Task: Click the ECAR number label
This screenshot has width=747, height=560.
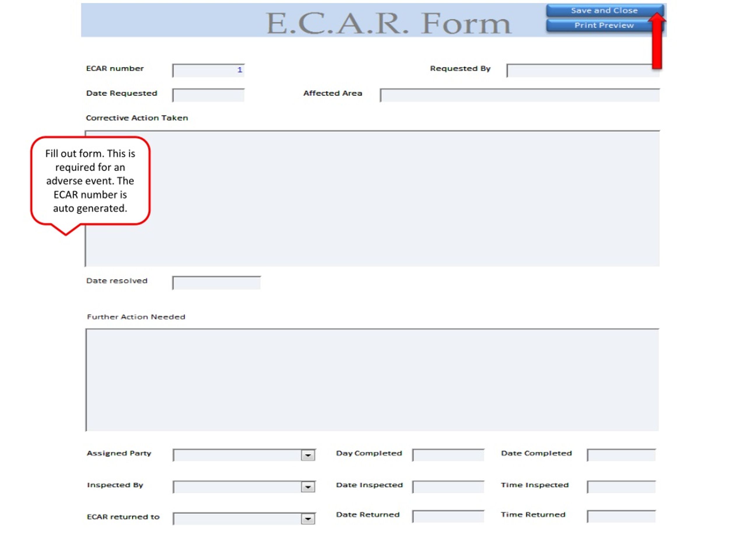Action: point(115,69)
